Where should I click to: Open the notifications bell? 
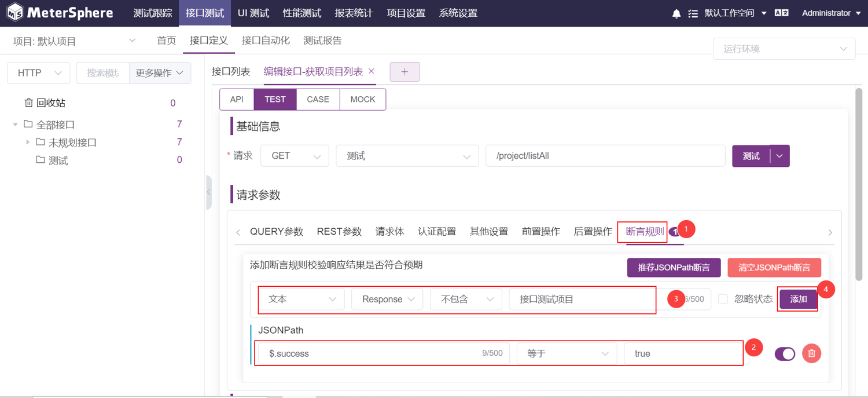[676, 13]
